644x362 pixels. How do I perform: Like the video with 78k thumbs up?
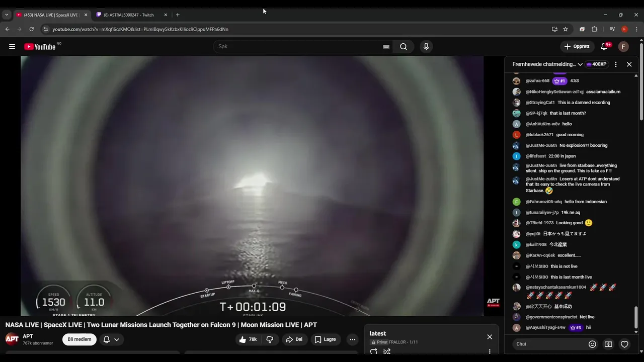tap(249, 339)
